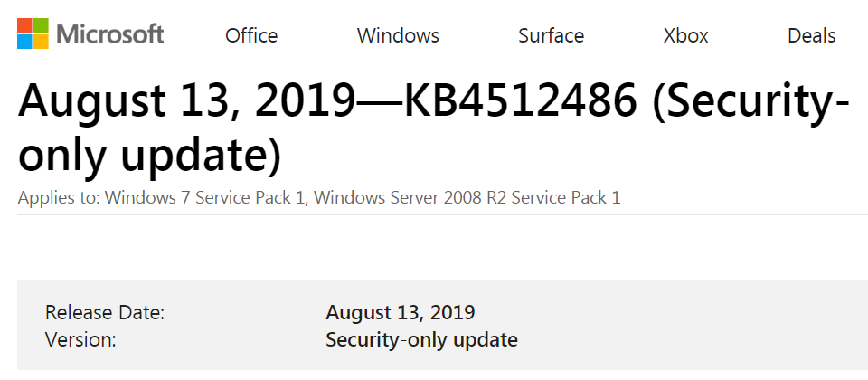
Task: Click the bold "Security-only update" version value
Action: (x=421, y=339)
